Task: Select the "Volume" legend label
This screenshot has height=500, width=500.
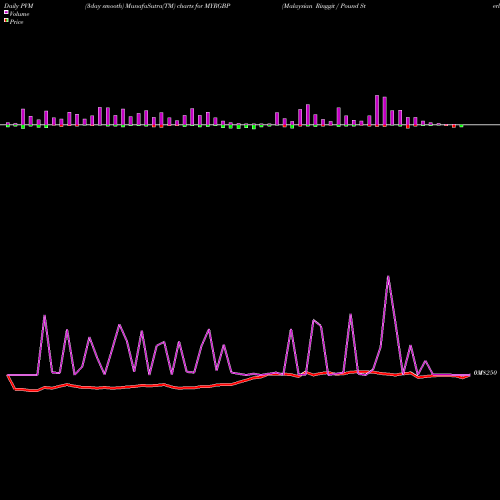Action: (x=19, y=14)
